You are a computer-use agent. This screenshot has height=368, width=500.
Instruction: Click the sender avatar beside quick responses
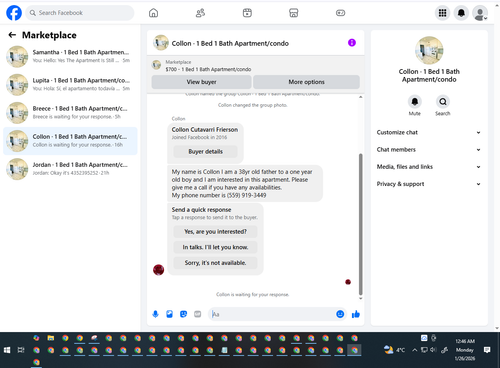pos(158,269)
